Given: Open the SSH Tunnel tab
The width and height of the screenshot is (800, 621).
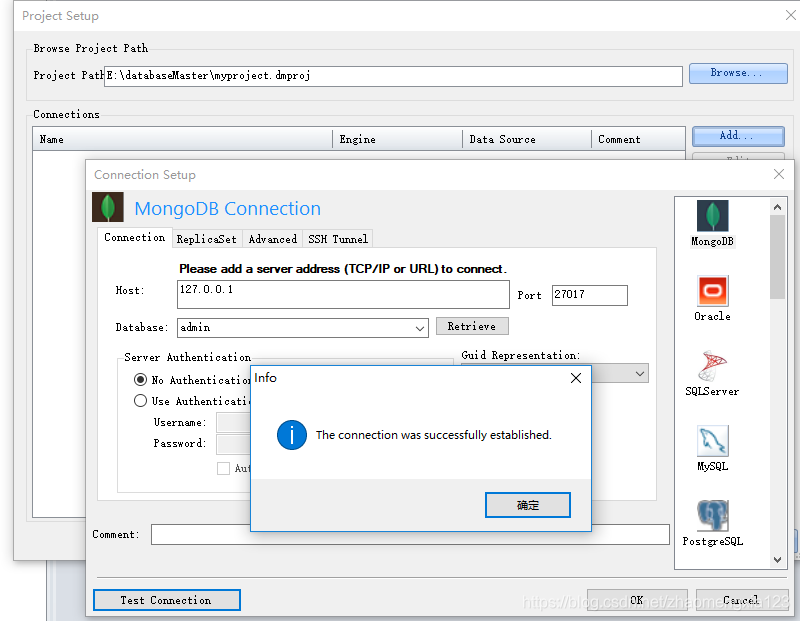Looking at the screenshot, I should (x=338, y=239).
